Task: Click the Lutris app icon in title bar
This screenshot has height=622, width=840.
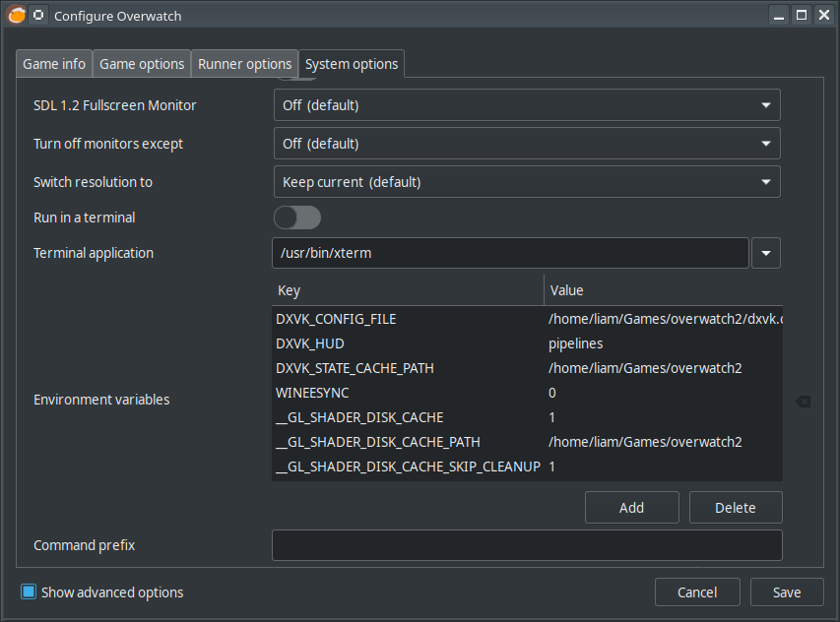Action: 17,15
